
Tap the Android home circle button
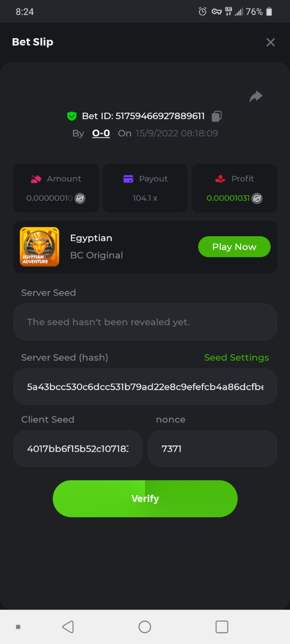(x=145, y=627)
